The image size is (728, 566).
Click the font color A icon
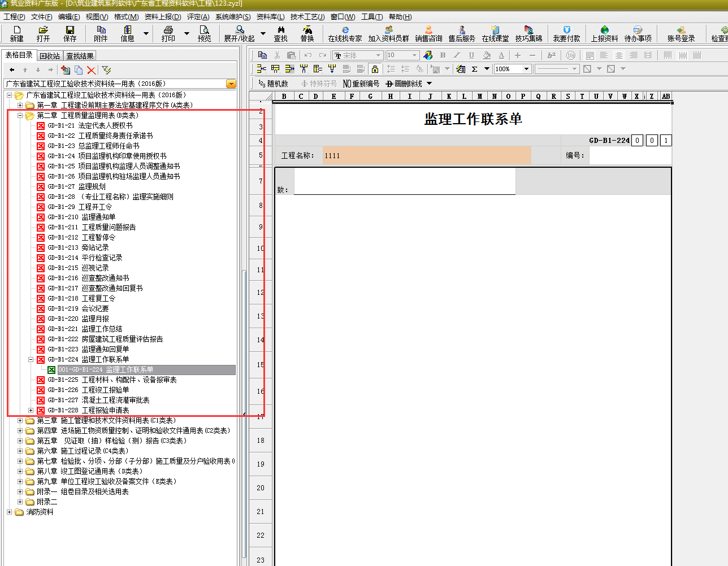point(501,55)
